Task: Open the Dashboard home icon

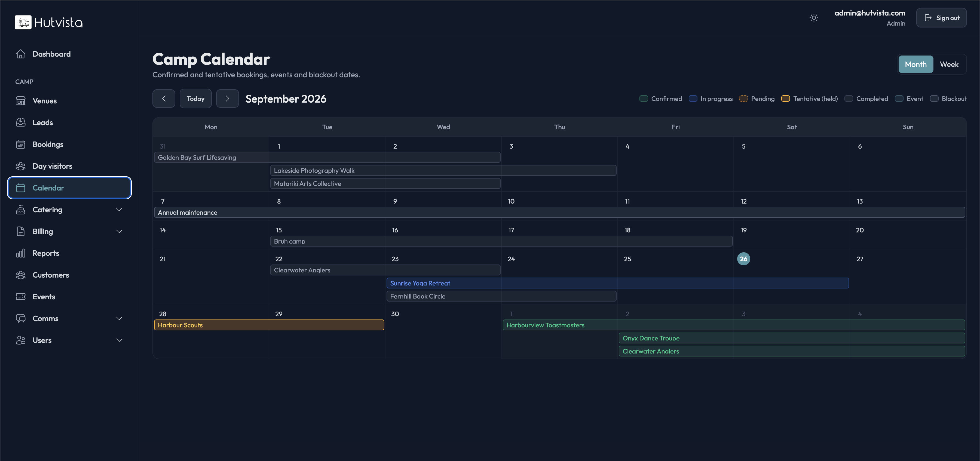Action: [x=20, y=54]
